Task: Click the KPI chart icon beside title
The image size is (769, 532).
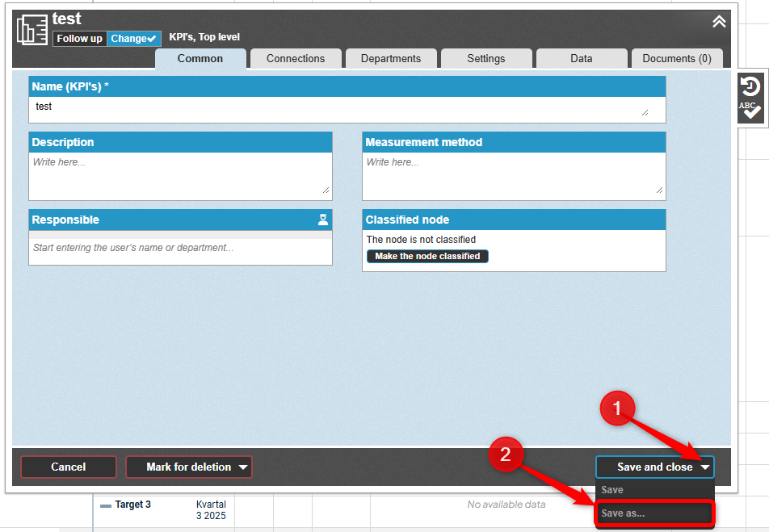Action: click(x=32, y=30)
